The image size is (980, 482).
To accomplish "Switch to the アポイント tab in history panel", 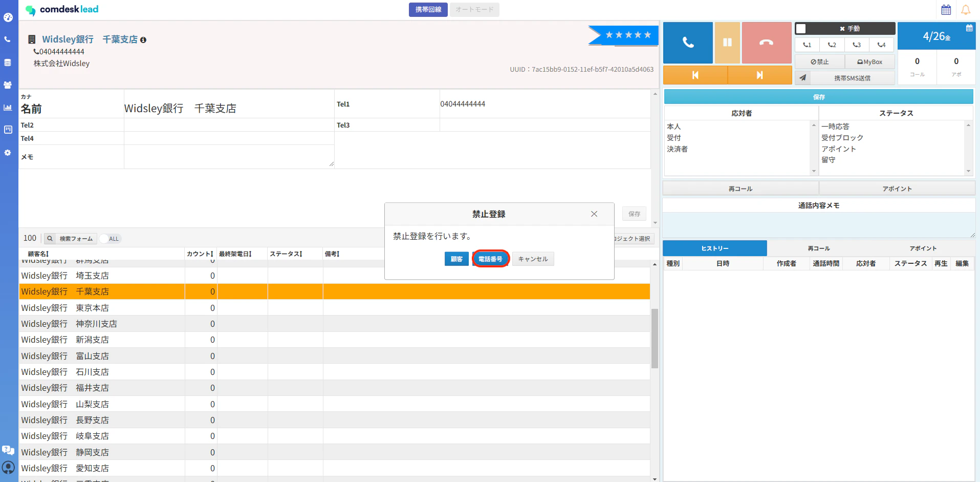I will tap(923, 248).
